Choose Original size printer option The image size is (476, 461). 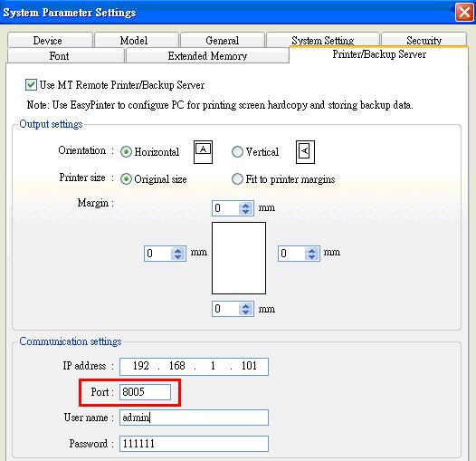click(126, 179)
